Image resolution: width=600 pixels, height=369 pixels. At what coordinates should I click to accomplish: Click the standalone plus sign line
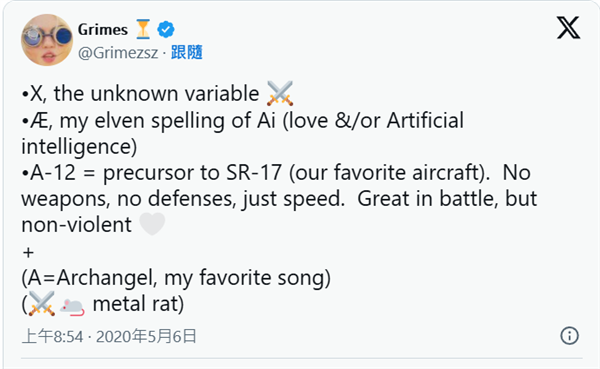point(28,253)
